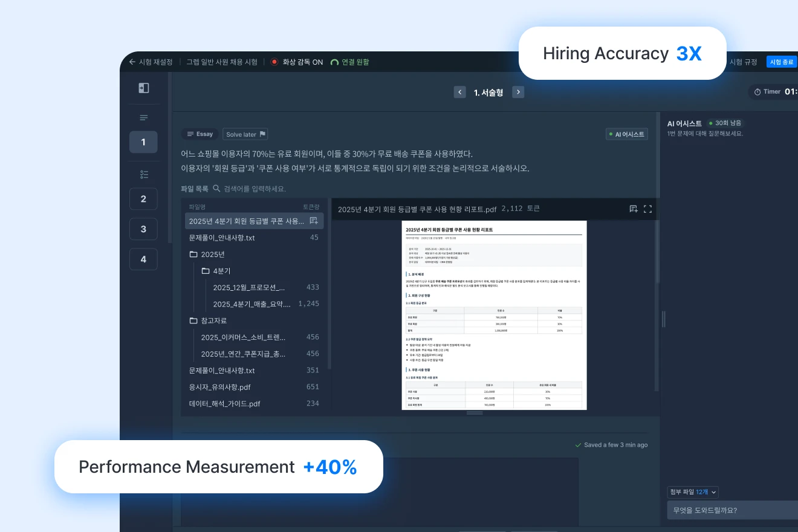
Task: Select question 1 in the sidebar
Action: point(143,142)
